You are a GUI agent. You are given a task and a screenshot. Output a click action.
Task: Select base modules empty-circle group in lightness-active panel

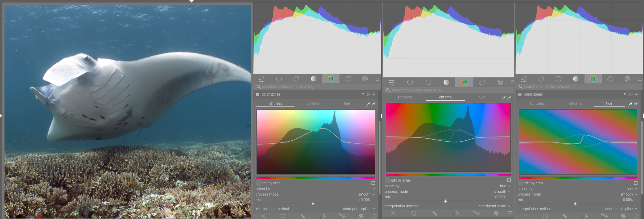click(x=296, y=79)
